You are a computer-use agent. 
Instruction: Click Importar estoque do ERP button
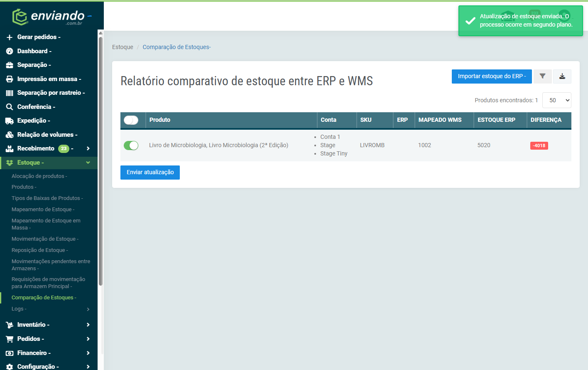(492, 76)
